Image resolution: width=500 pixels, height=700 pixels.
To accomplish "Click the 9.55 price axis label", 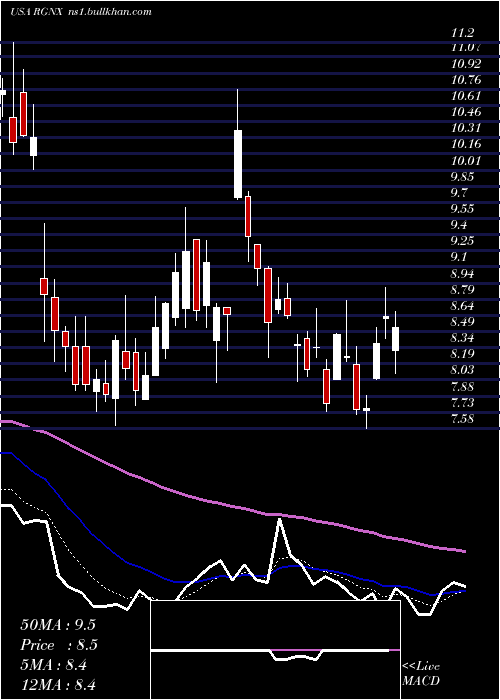I will pos(462,208).
